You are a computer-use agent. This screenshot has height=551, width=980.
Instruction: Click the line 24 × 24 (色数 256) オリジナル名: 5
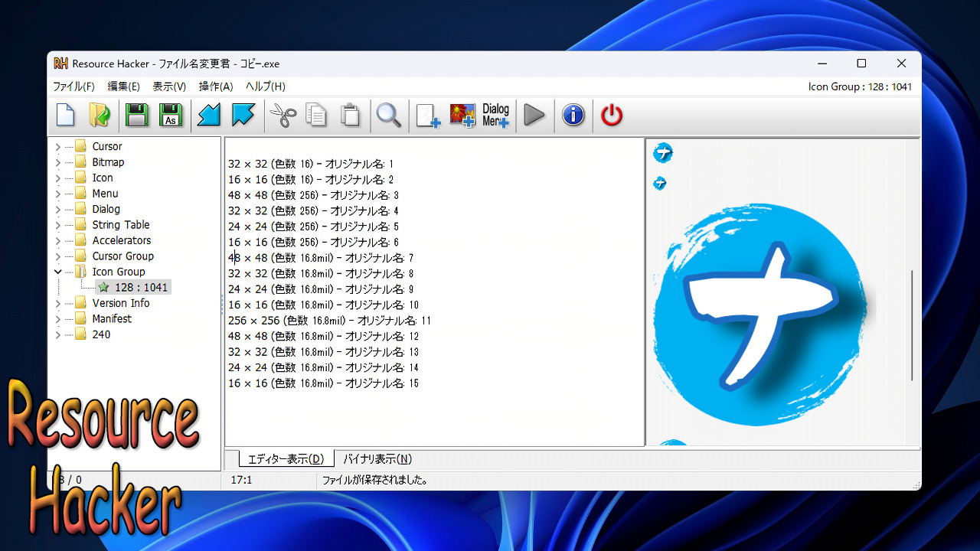(x=313, y=227)
